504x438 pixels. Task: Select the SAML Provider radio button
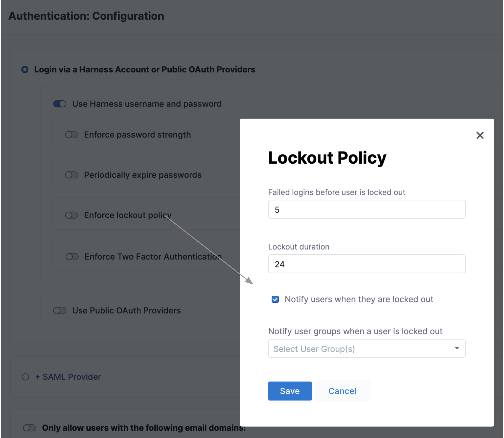[25, 377]
